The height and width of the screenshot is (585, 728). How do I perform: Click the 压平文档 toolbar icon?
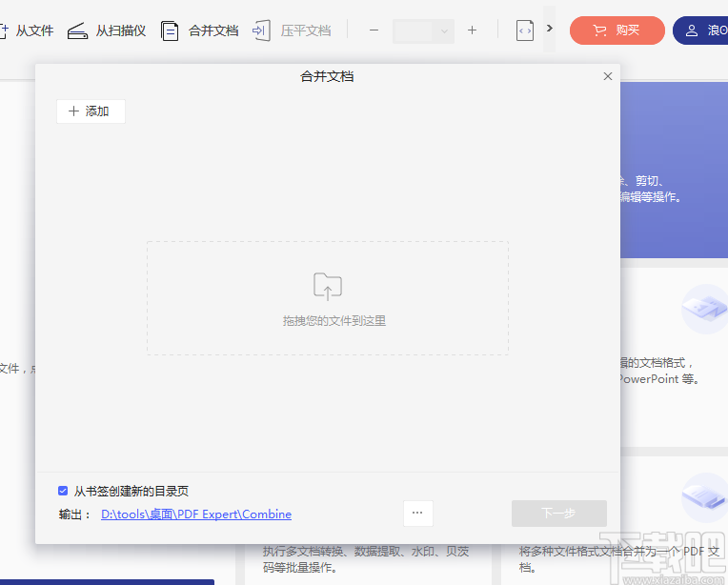pyautogui.click(x=261, y=30)
